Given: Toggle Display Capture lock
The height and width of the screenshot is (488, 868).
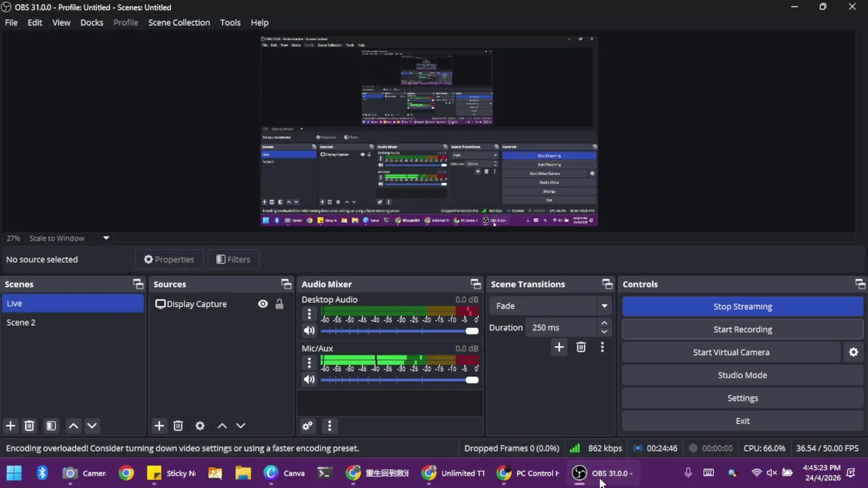Looking at the screenshot, I should 279,304.
